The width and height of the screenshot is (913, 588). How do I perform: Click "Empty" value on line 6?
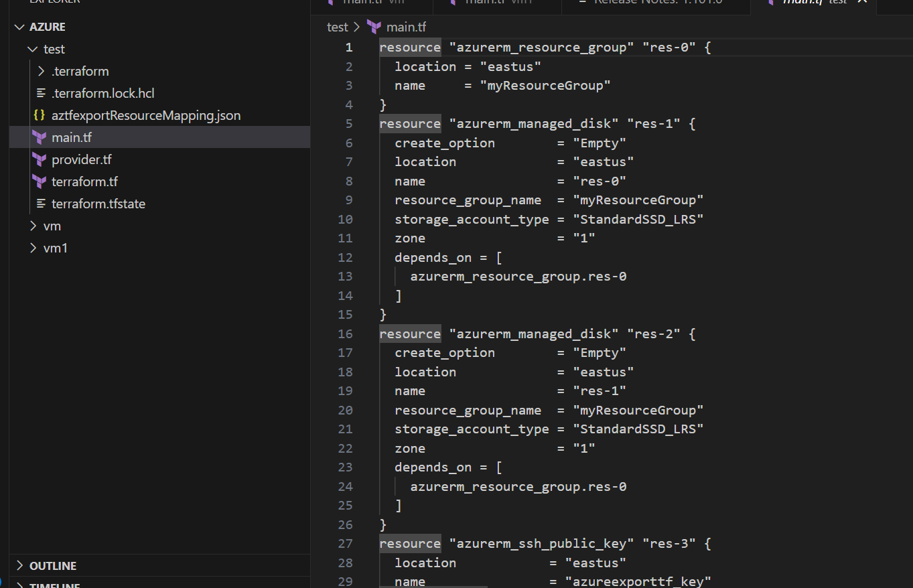600,143
